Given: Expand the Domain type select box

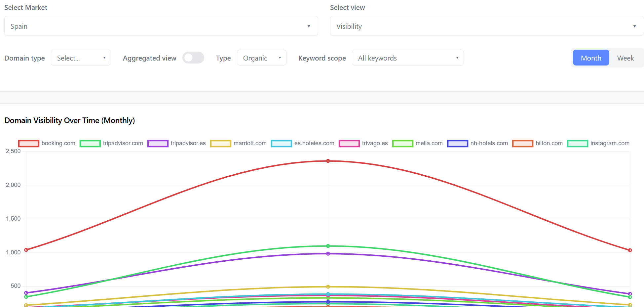Looking at the screenshot, I should click(81, 58).
